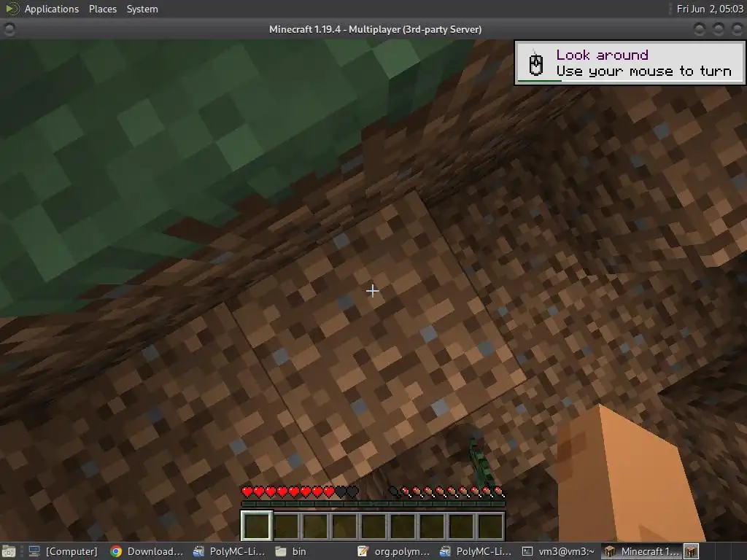Image resolution: width=747 pixels, height=560 pixels.
Task: Open the Places menu in top panel
Action: (x=102, y=9)
